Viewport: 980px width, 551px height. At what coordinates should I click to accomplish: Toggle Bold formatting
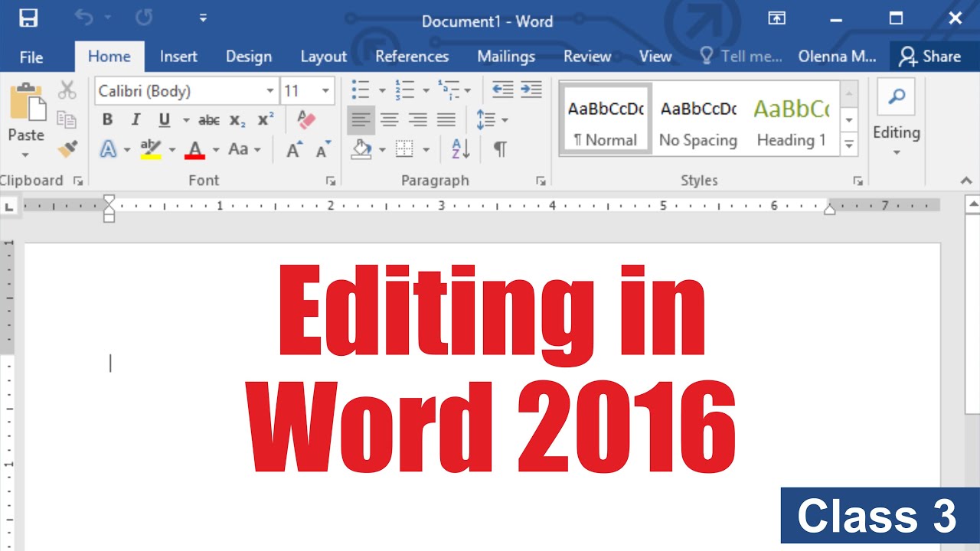(107, 120)
